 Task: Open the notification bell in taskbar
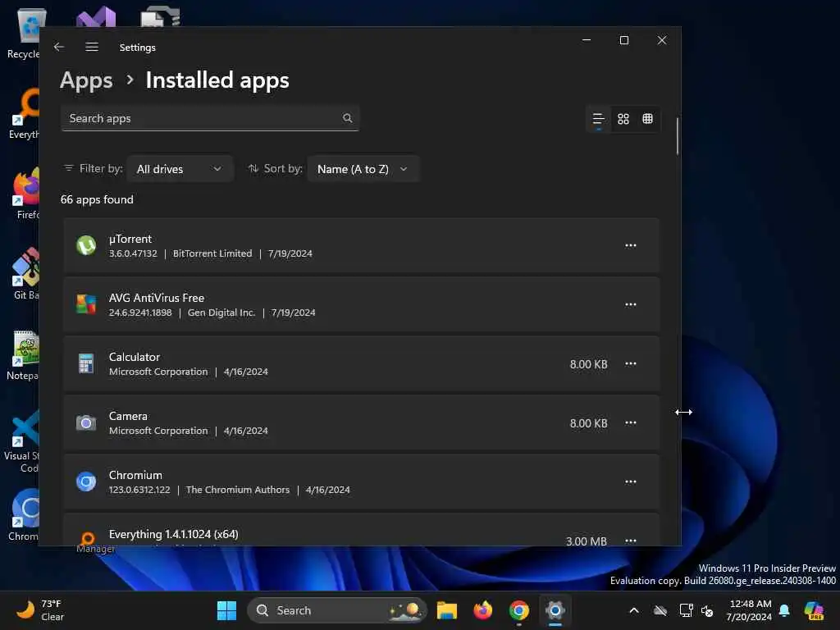click(784, 610)
